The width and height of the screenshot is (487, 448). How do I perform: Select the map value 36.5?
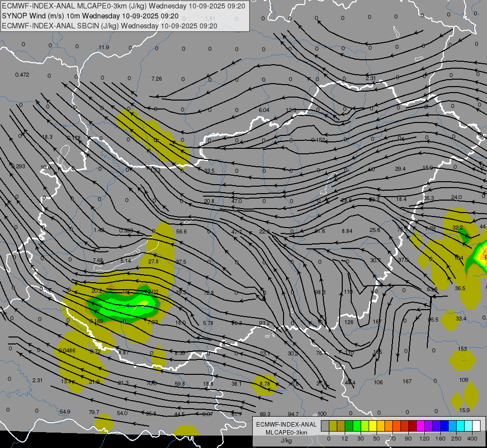(x=460, y=288)
